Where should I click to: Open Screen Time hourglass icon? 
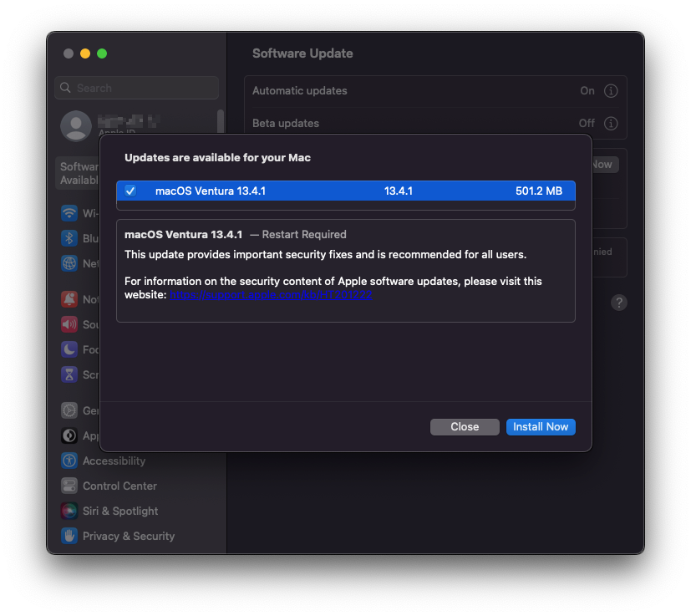[69, 374]
